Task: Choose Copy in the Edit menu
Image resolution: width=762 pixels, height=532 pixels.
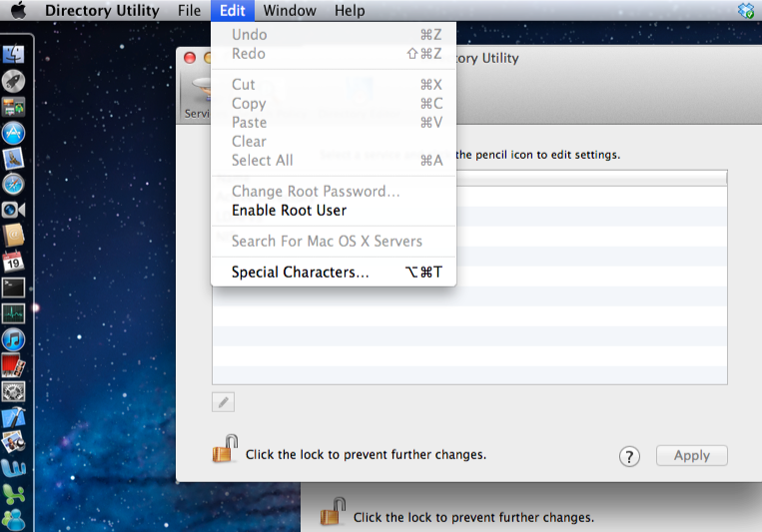Action: pos(334,104)
